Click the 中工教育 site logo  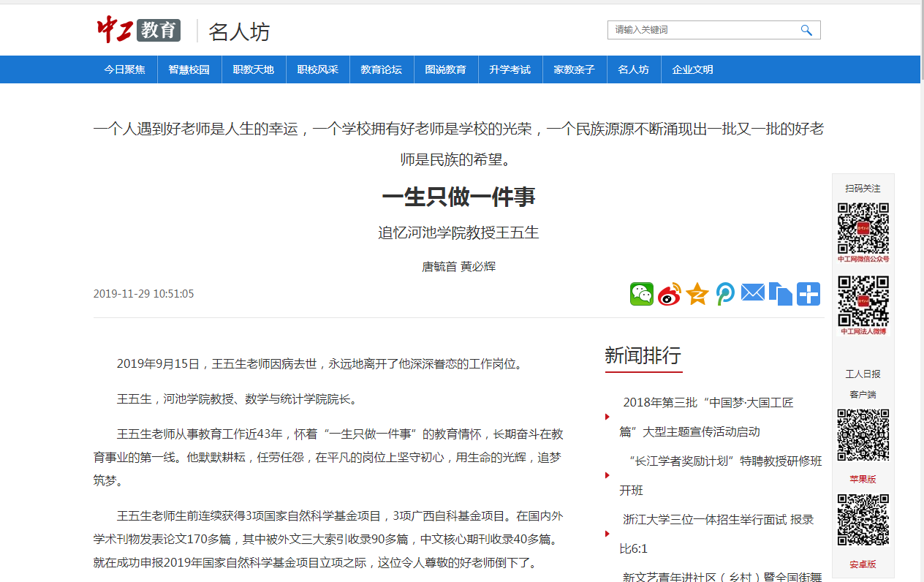point(139,30)
